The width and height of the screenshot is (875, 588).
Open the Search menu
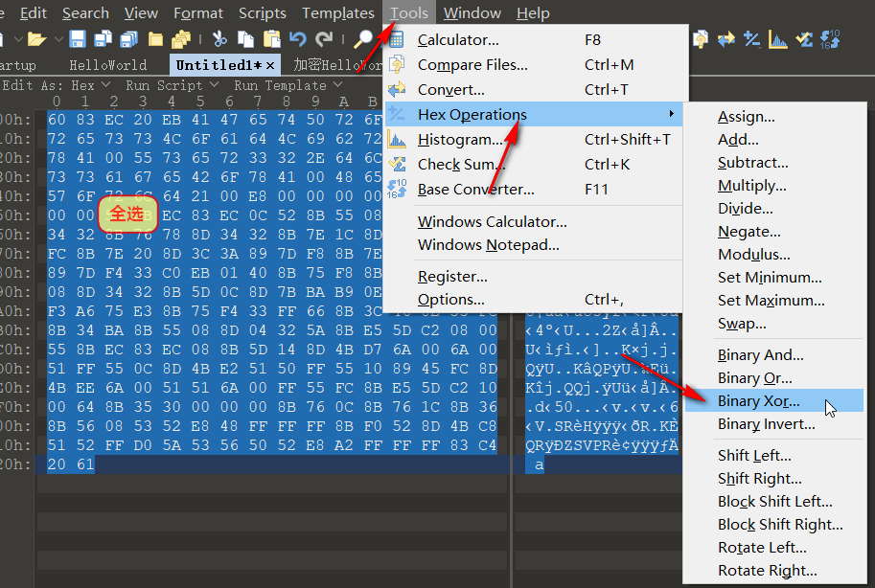point(85,12)
